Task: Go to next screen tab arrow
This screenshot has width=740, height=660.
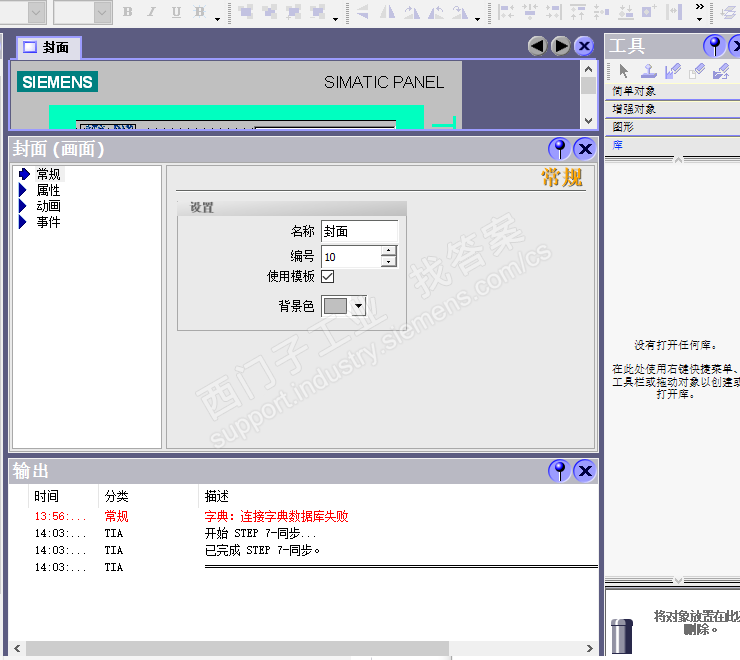Action: (x=561, y=46)
